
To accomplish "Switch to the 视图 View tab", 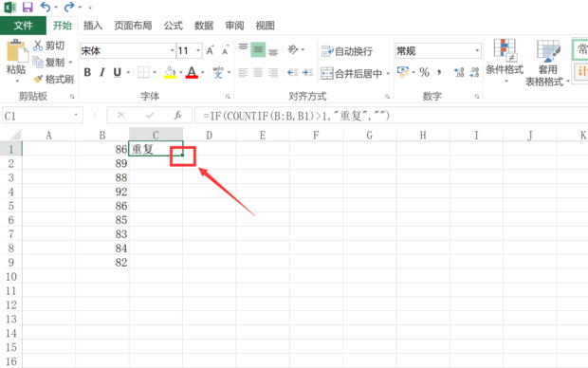I will pos(265,26).
